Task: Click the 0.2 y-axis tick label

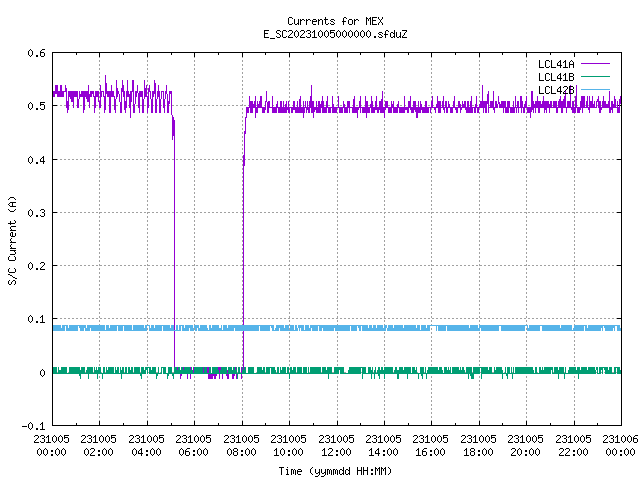Action: click(36, 266)
